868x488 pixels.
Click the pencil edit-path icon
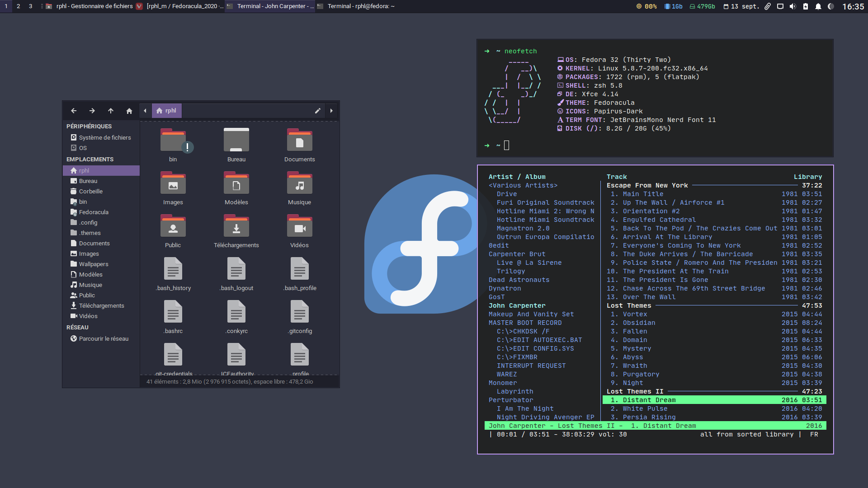(318, 111)
